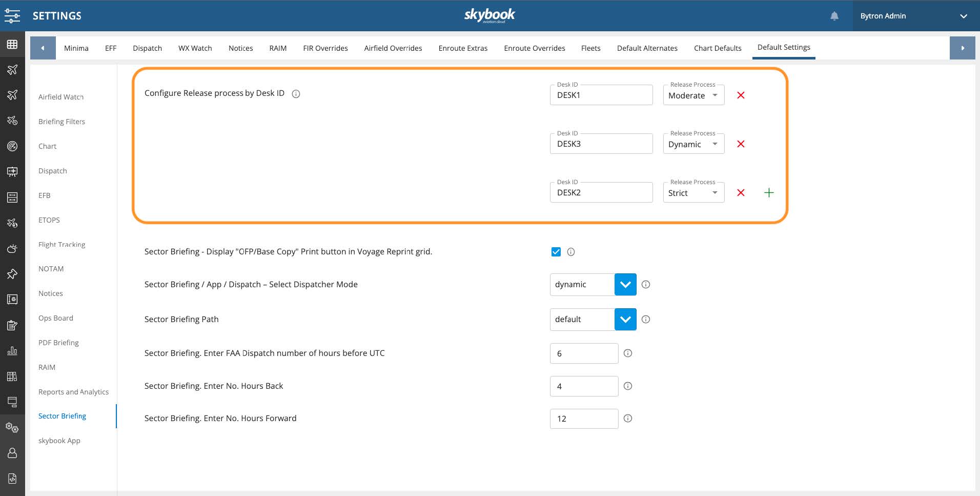Select the Sector Briefing settings category
This screenshot has width=980, height=496.
(62, 416)
